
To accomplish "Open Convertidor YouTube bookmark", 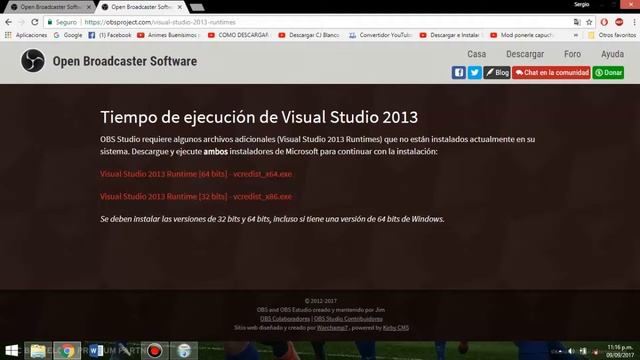I will (380, 35).
